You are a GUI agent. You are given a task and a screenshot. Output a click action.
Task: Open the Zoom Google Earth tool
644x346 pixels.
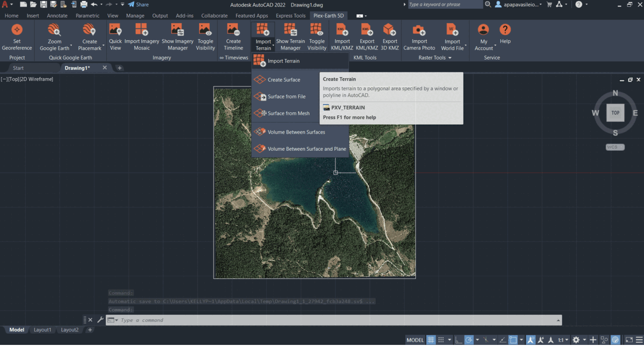click(x=54, y=36)
